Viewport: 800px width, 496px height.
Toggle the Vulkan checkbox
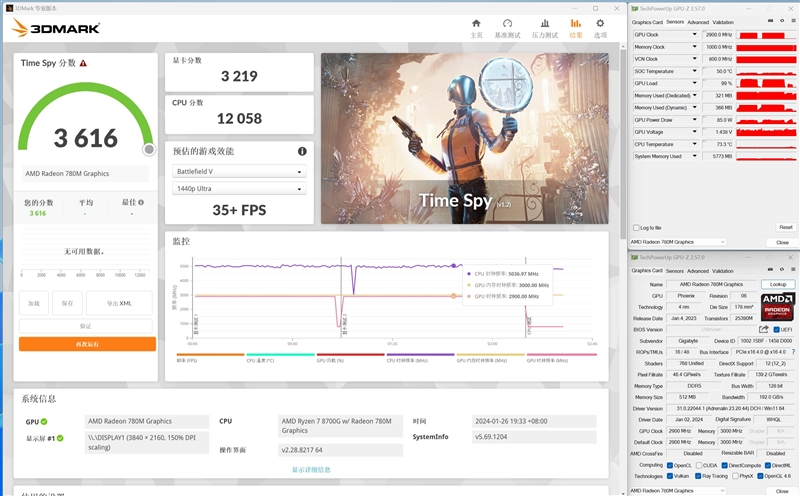(670, 476)
